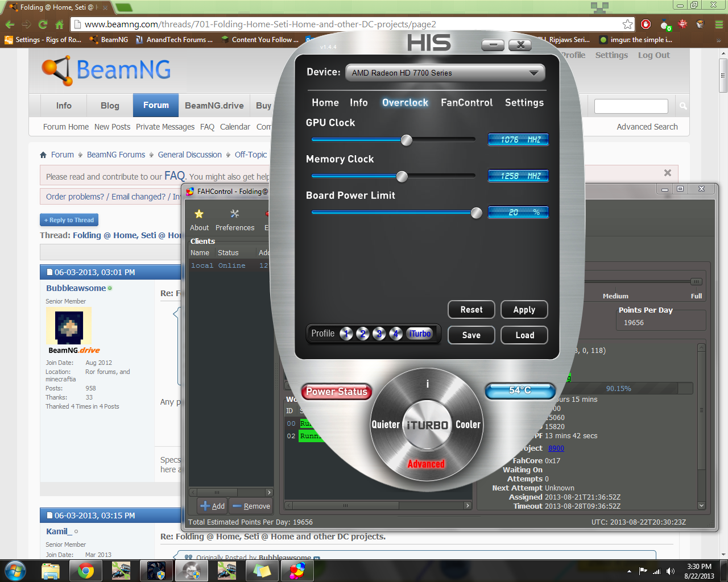
Task: Open the Settings - Rigs of Ro... bookmark
Action: 43,40
